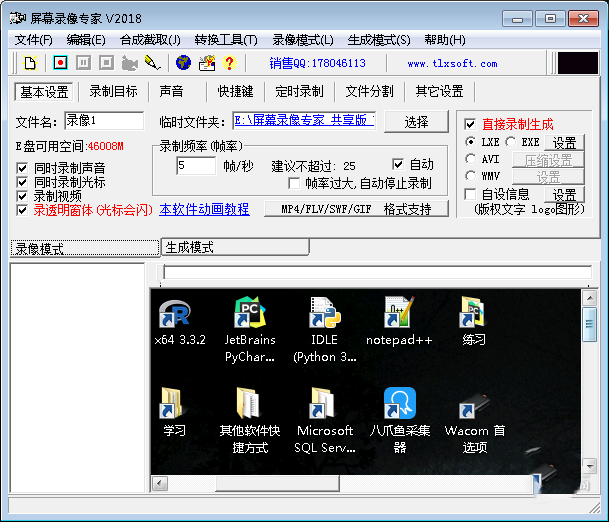Select the WMV format radio button
The image size is (609, 522).
point(471,176)
